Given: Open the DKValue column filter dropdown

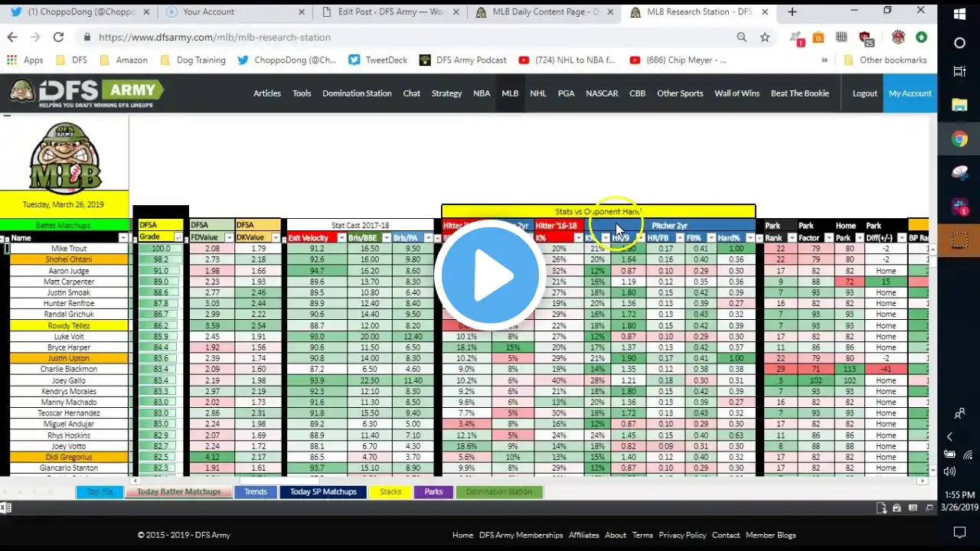Looking at the screenshot, I should pyautogui.click(x=275, y=238).
